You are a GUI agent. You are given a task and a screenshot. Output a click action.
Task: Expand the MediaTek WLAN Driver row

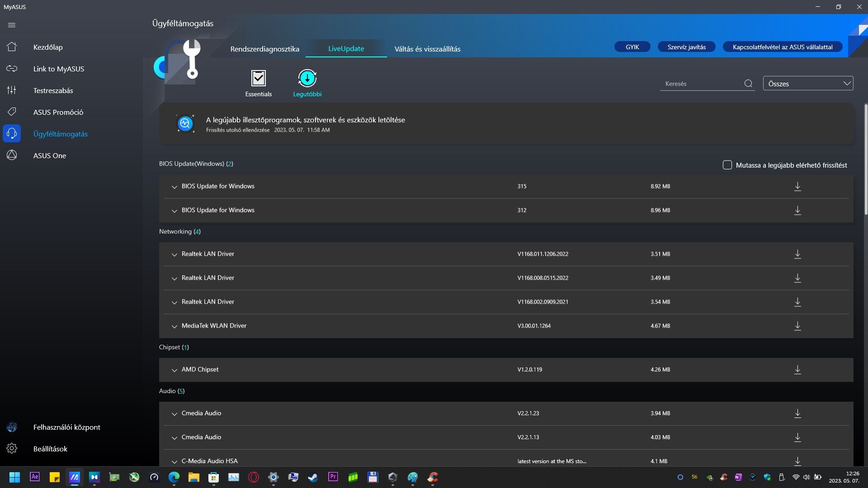tap(174, 326)
